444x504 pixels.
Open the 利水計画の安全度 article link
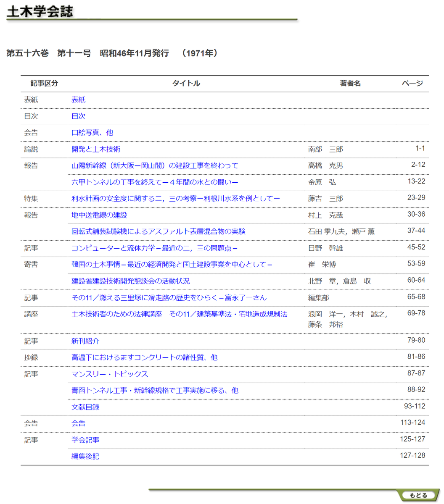[x=176, y=198]
